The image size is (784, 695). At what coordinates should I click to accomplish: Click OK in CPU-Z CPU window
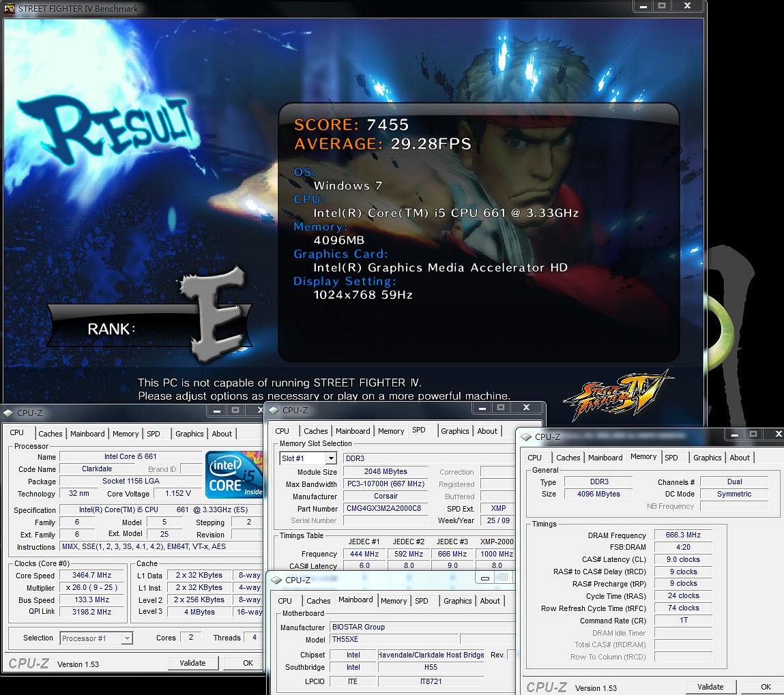pyautogui.click(x=244, y=663)
